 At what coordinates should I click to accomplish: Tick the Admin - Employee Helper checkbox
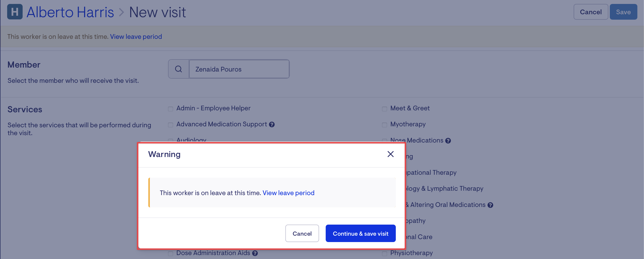[170, 109]
